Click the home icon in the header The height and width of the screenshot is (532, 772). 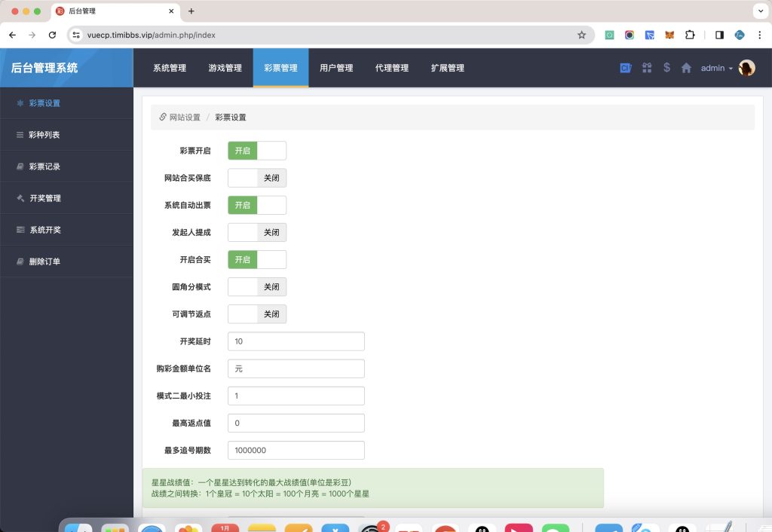tap(685, 68)
